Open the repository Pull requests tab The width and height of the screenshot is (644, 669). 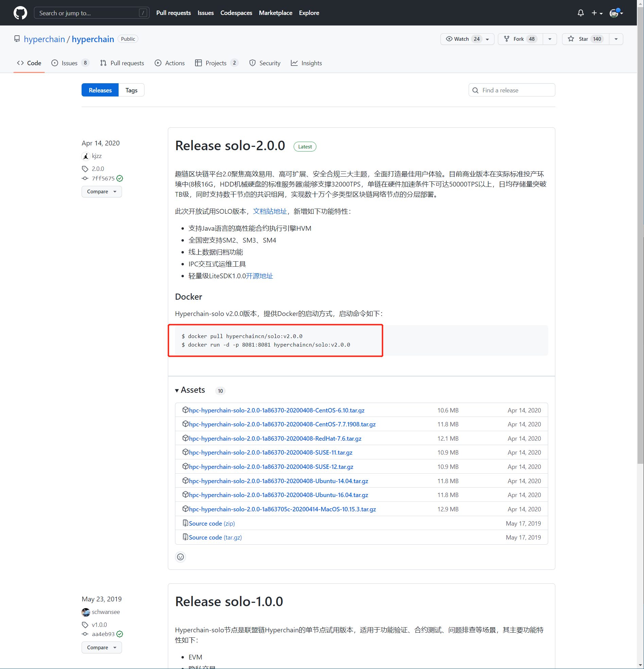pos(122,63)
